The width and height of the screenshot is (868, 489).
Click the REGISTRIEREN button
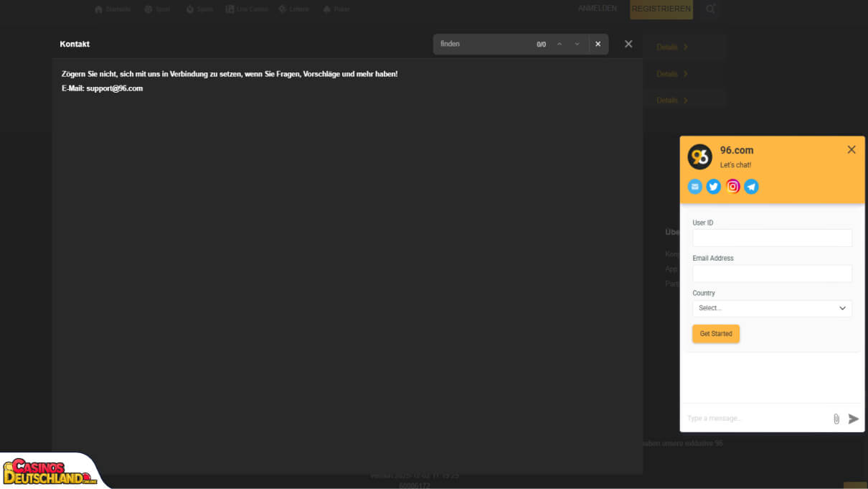[661, 9]
